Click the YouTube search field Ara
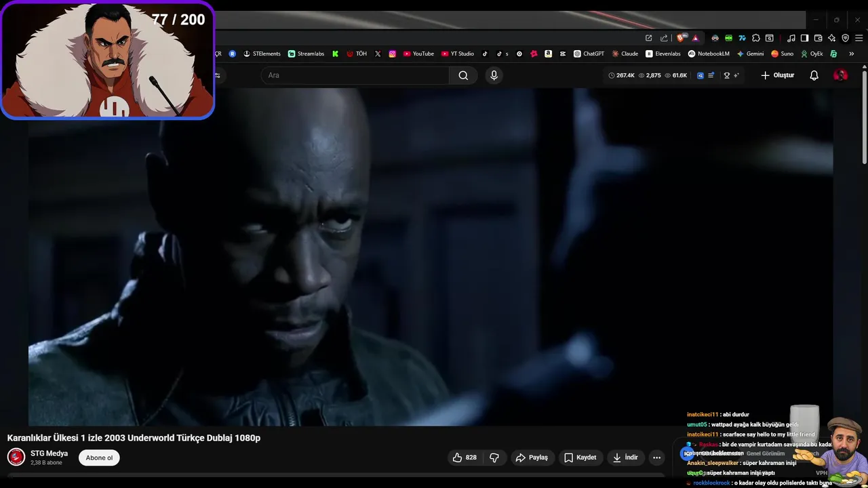The image size is (868, 488). click(x=355, y=75)
